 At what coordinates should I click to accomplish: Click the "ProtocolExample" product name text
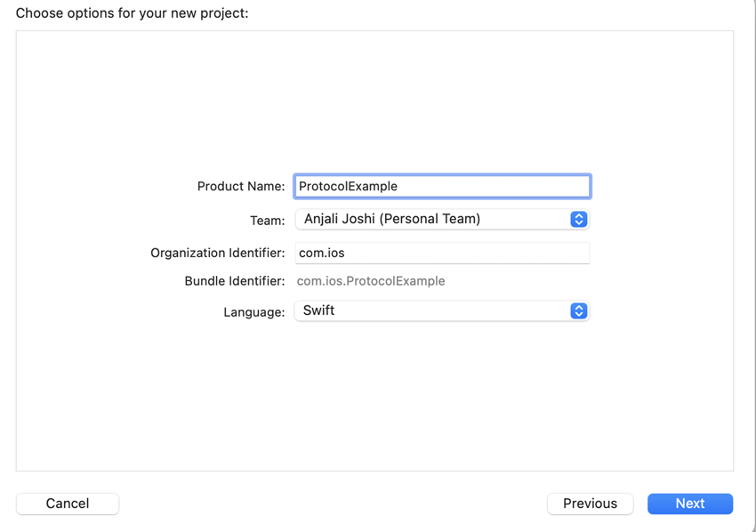tap(347, 186)
